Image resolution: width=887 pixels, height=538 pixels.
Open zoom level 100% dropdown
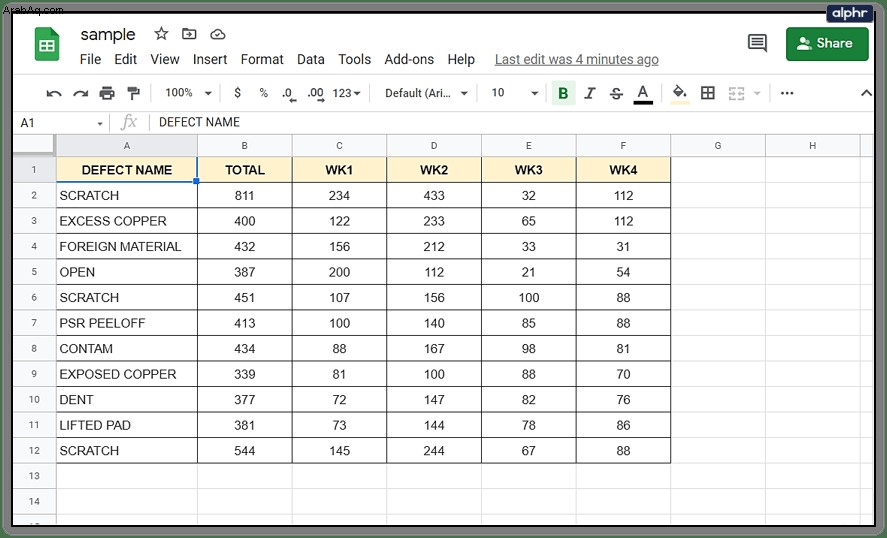188,93
